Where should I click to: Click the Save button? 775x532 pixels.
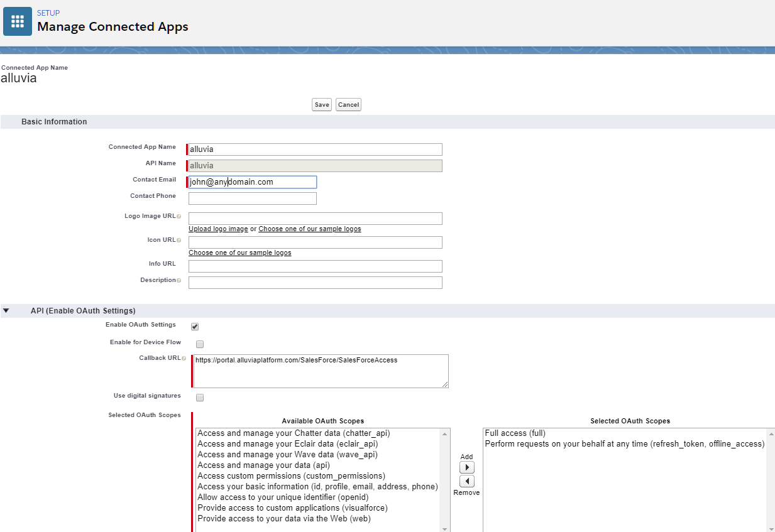click(322, 105)
